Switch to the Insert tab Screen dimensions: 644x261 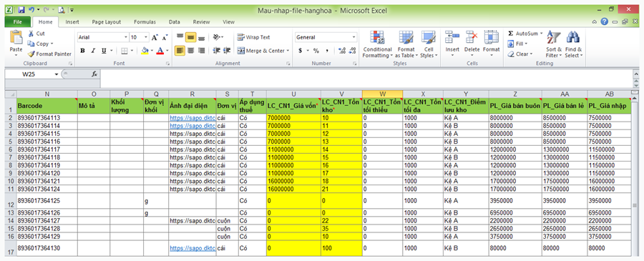72,22
